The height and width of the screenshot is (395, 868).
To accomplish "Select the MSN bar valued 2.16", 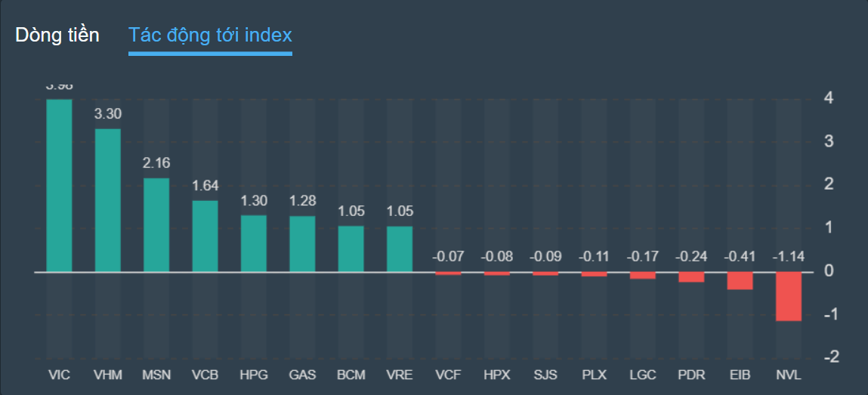I will (x=156, y=225).
